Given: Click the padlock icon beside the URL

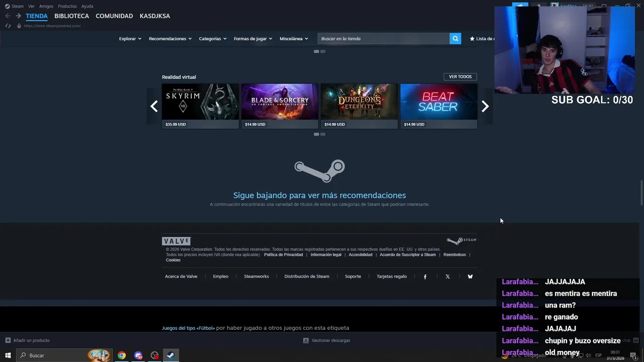Looking at the screenshot, I should click(19, 26).
